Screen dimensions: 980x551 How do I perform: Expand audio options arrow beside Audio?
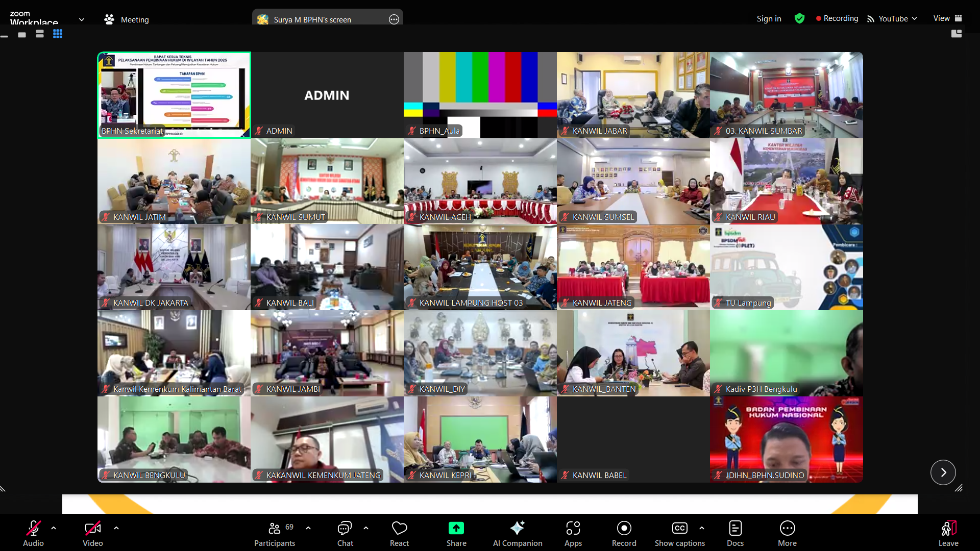click(x=54, y=528)
